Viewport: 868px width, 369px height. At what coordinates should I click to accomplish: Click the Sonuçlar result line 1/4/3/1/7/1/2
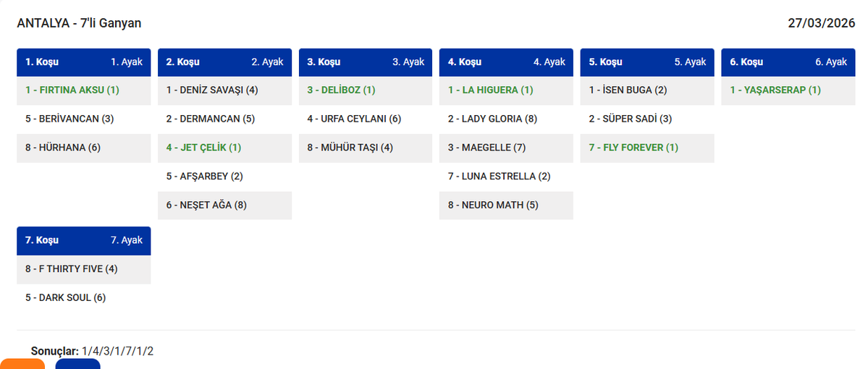coord(93,352)
